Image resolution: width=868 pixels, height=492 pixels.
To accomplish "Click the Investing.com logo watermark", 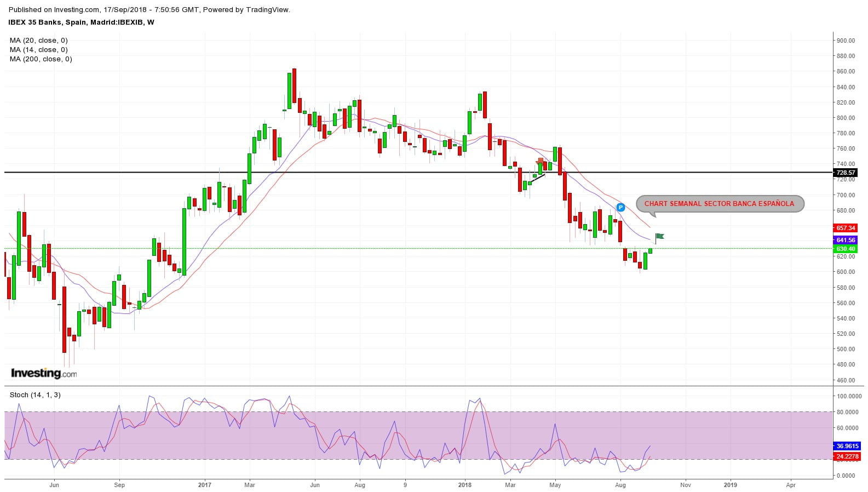I will (44, 373).
